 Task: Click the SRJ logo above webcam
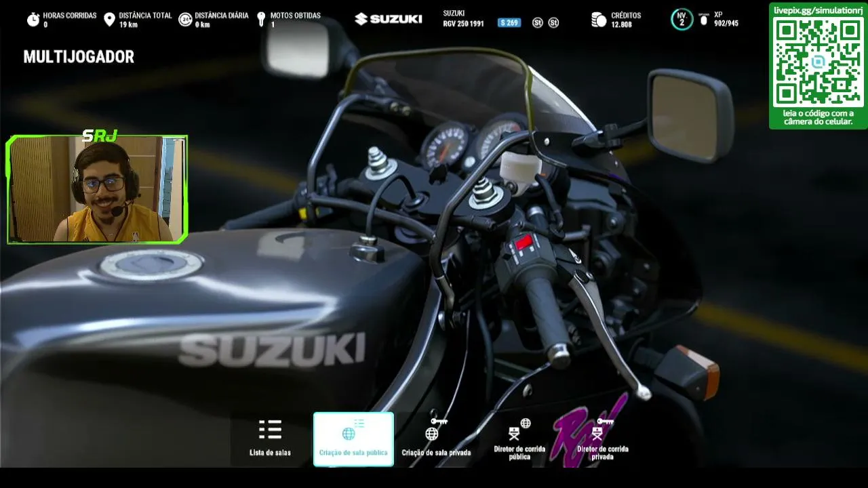(100, 136)
